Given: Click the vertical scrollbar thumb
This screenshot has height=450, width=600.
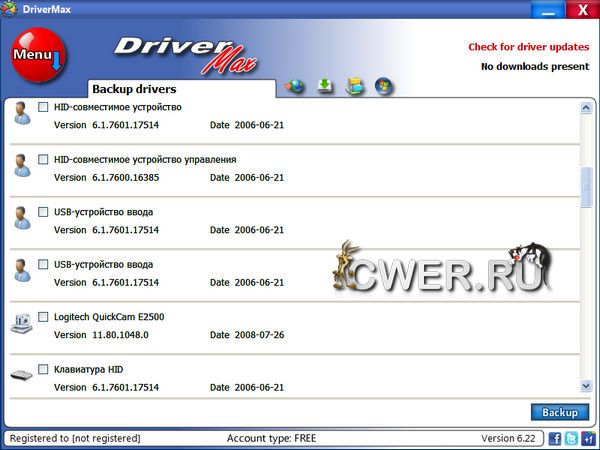Looking at the screenshot, I should pyautogui.click(x=586, y=188).
